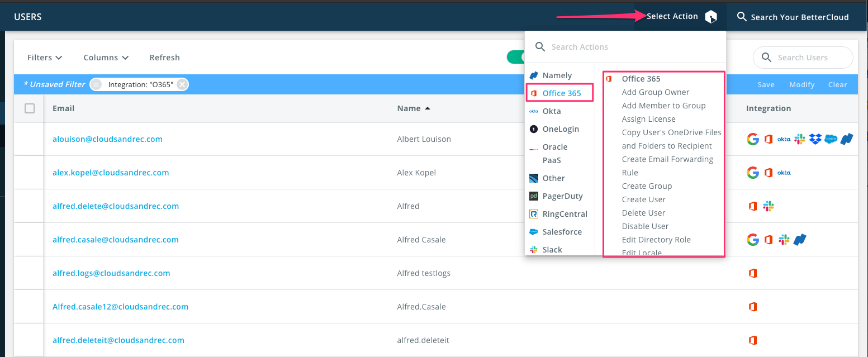
Task: Click the PagerDuty icon in the actions menu
Action: pyautogui.click(x=533, y=196)
